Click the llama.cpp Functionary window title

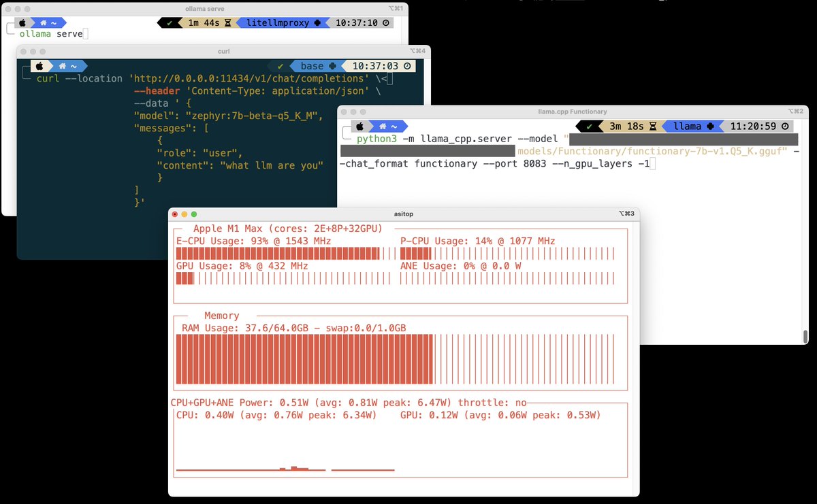point(572,112)
